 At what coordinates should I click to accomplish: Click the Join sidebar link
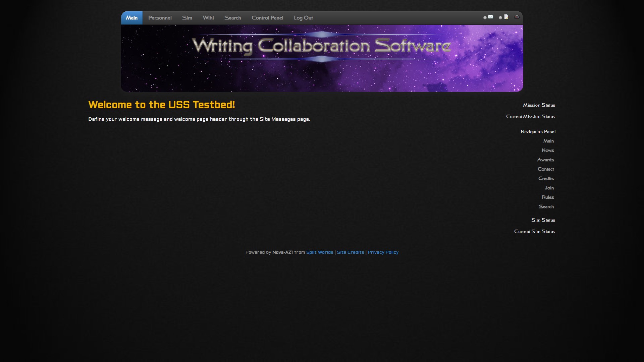click(x=549, y=188)
